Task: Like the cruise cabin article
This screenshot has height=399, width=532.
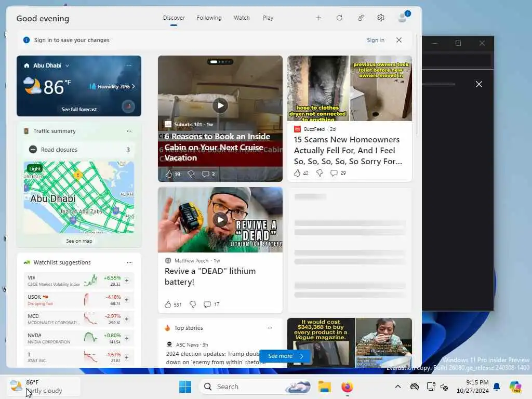Action: [169, 174]
